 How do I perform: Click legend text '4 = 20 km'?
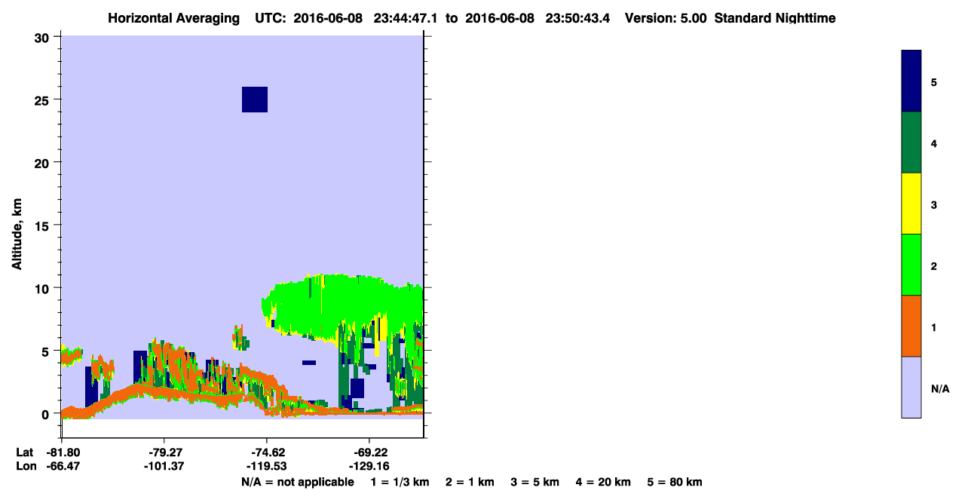tap(604, 482)
